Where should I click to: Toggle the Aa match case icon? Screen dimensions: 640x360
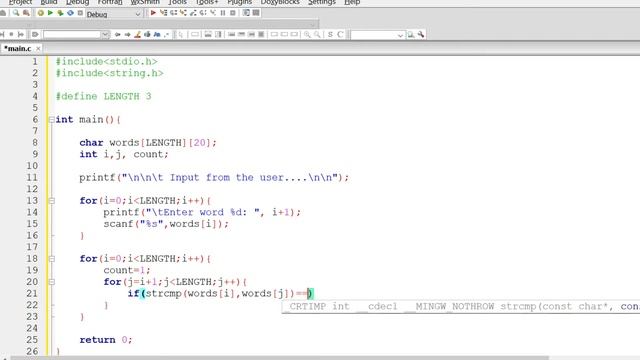(x=157, y=35)
